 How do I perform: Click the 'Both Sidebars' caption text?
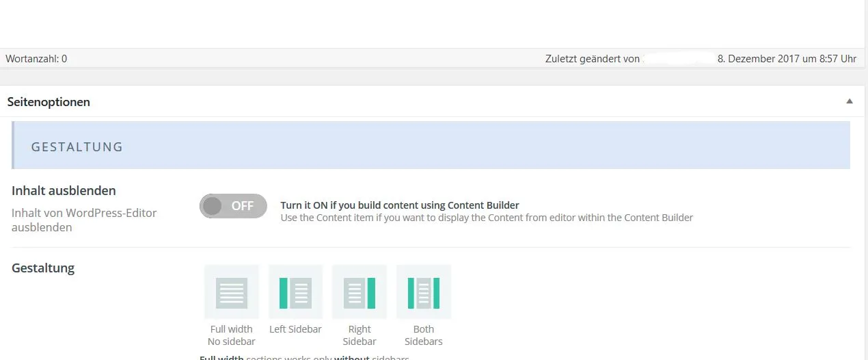[x=424, y=335]
